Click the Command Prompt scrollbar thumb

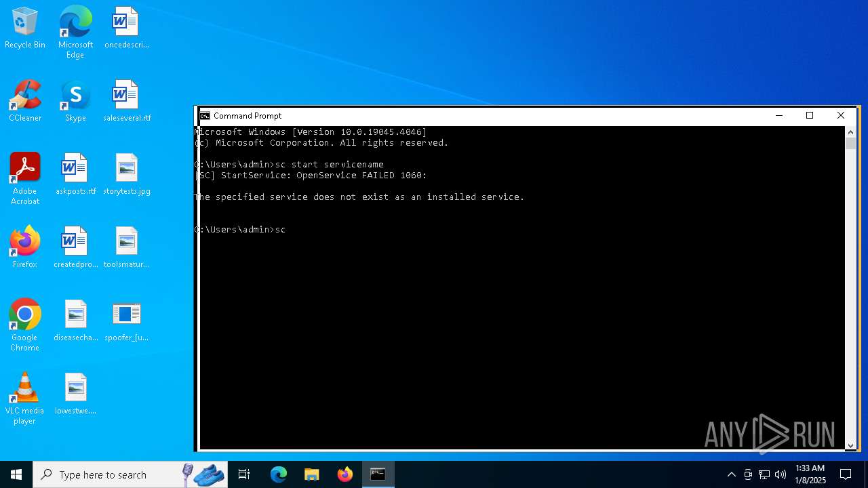click(850, 144)
